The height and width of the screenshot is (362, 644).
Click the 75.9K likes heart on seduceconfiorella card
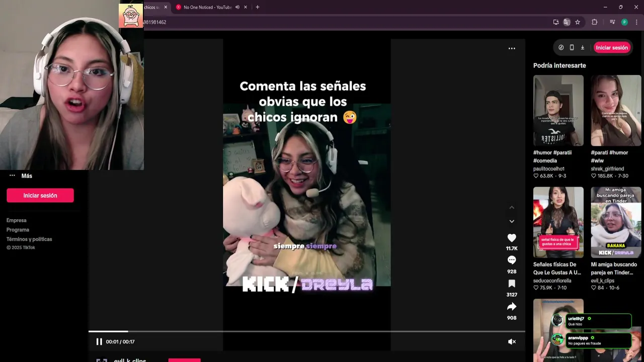536,288
